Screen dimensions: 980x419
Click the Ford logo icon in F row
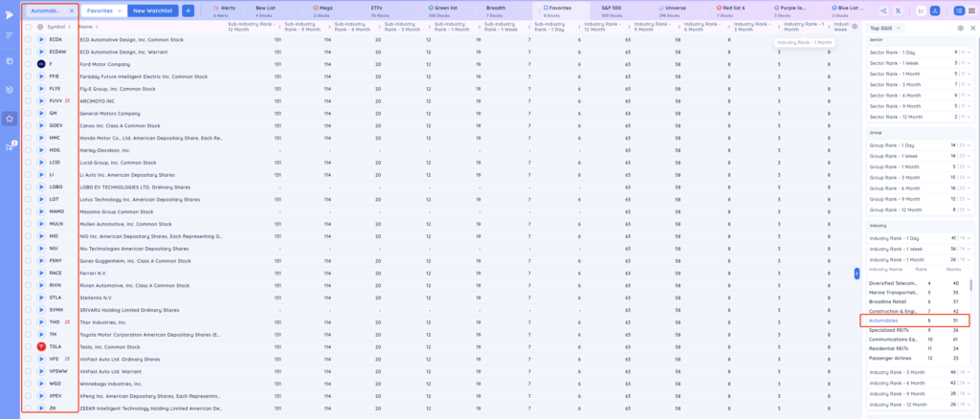pyautogui.click(x=40, y=64)
